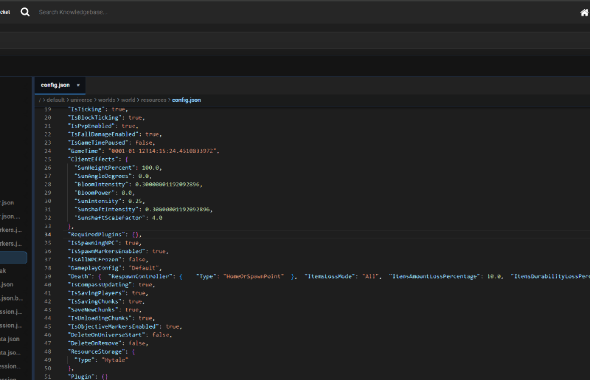This screenshot has width=590, height=380.
Task: Click the "BloomIntensity" numeric value
Action: (x=167, y=184)
